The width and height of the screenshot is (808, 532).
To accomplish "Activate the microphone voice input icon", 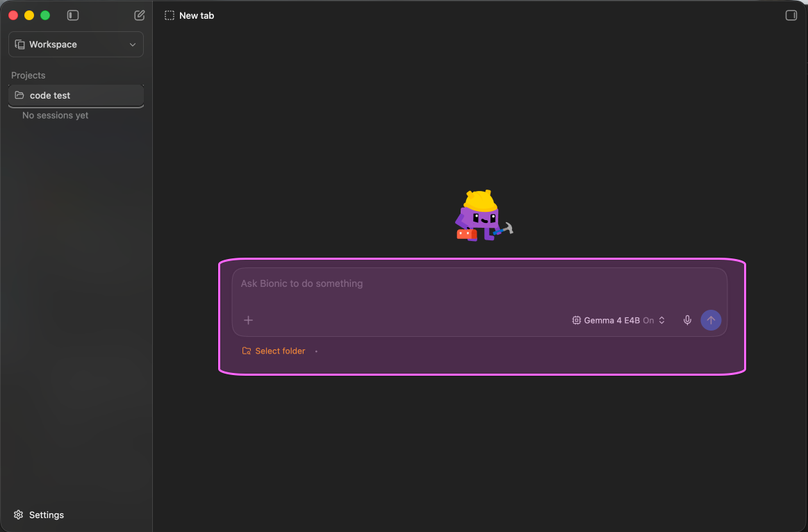I will [x=687, y=320].
